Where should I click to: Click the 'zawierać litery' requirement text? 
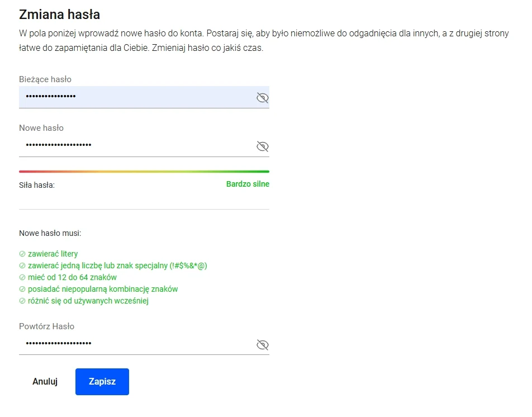pos(53,254)
